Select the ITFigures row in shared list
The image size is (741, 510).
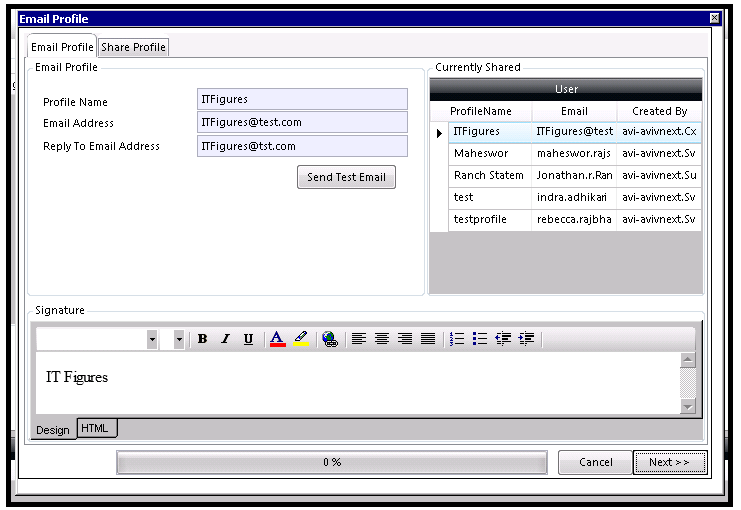pyautogui.click(x=566, y=132)
